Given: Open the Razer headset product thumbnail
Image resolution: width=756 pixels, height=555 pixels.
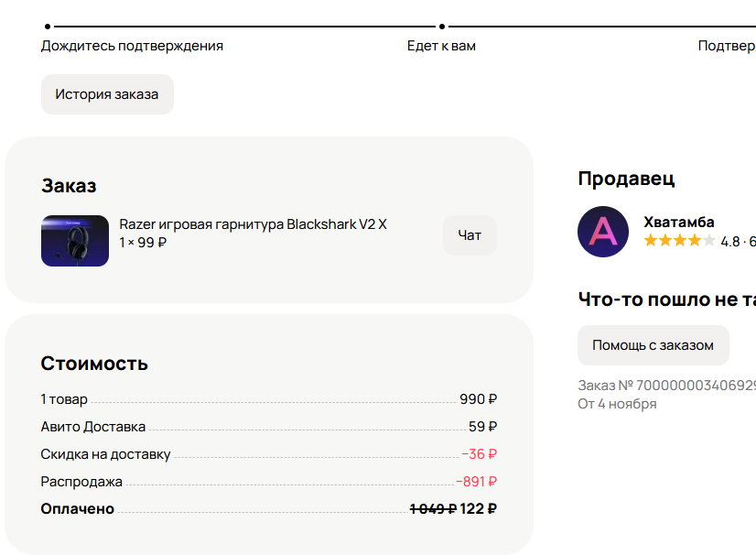Looking at the screenshot, I should pos(75,241).
